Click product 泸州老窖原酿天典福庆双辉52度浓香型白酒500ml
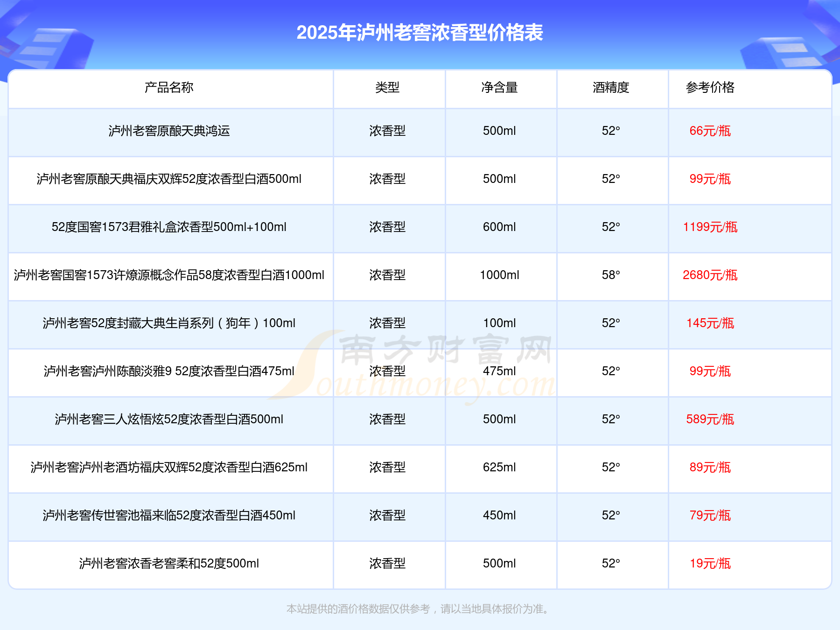840x630 pixels. click(169, 179)
